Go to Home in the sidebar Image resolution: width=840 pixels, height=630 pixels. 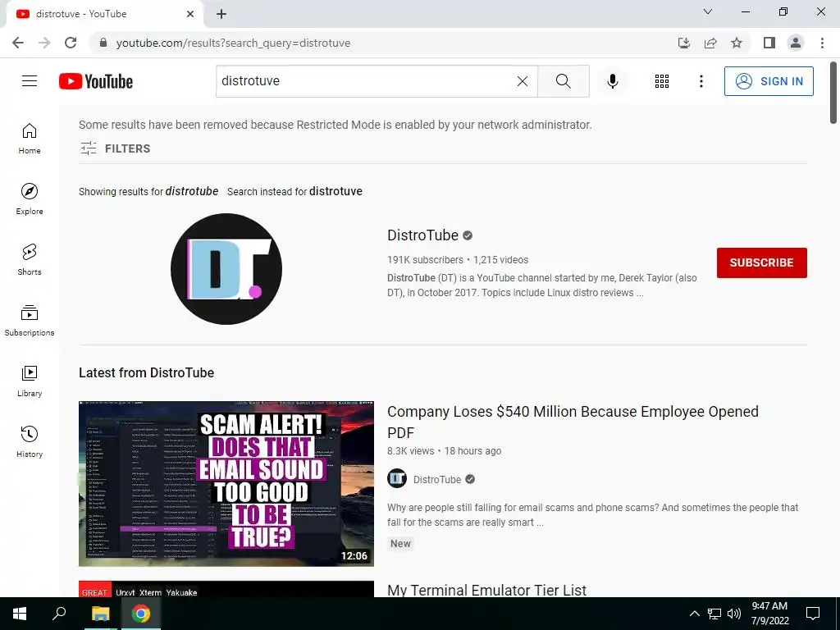tap(30, 138)
